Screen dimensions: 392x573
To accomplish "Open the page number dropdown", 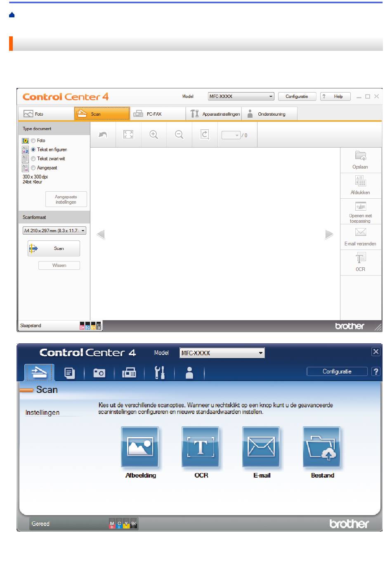I will click(x=231, y=135).
